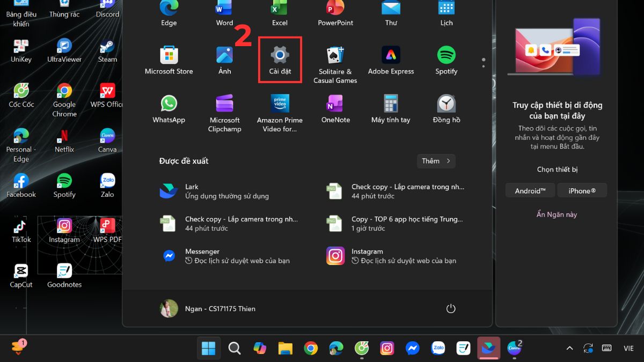Open Microsoft Clipchamp
This screenshot has width=644, height=362.
click(x=224, y=113)
